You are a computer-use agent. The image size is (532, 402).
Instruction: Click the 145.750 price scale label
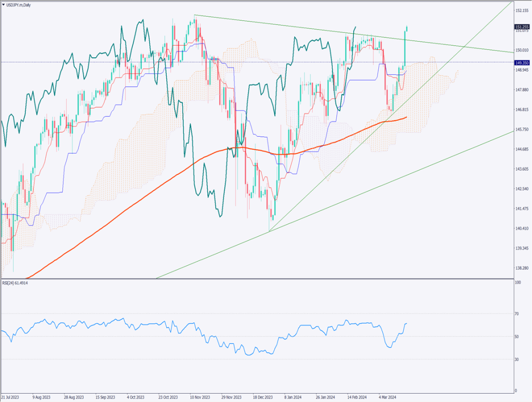coord(521,129)
